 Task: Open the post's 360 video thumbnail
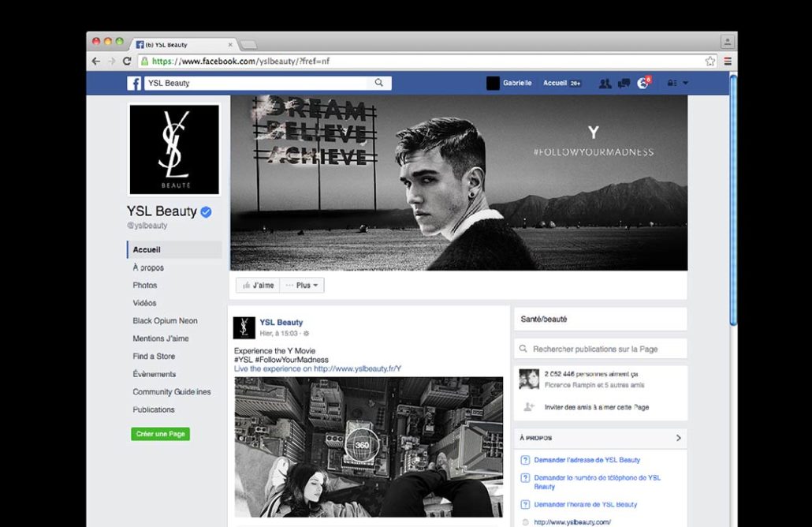point(369,447)
